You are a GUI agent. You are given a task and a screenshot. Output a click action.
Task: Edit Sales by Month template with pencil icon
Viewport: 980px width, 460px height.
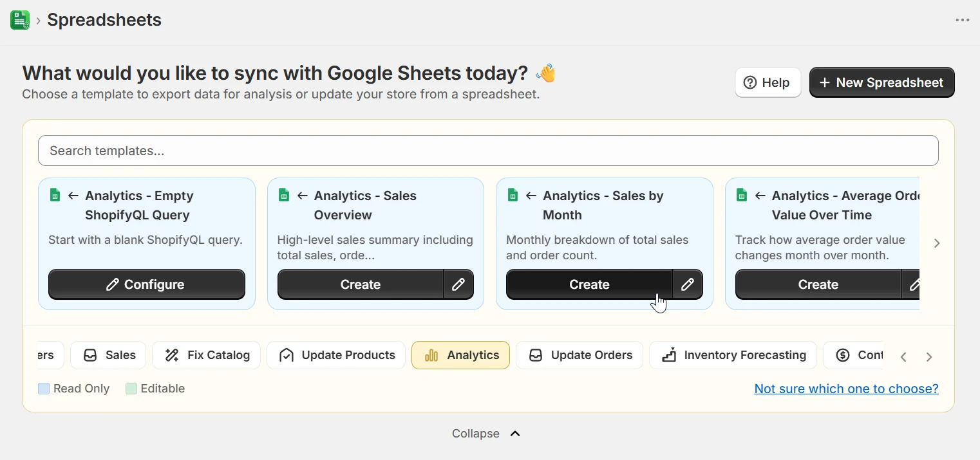(688, 284)
